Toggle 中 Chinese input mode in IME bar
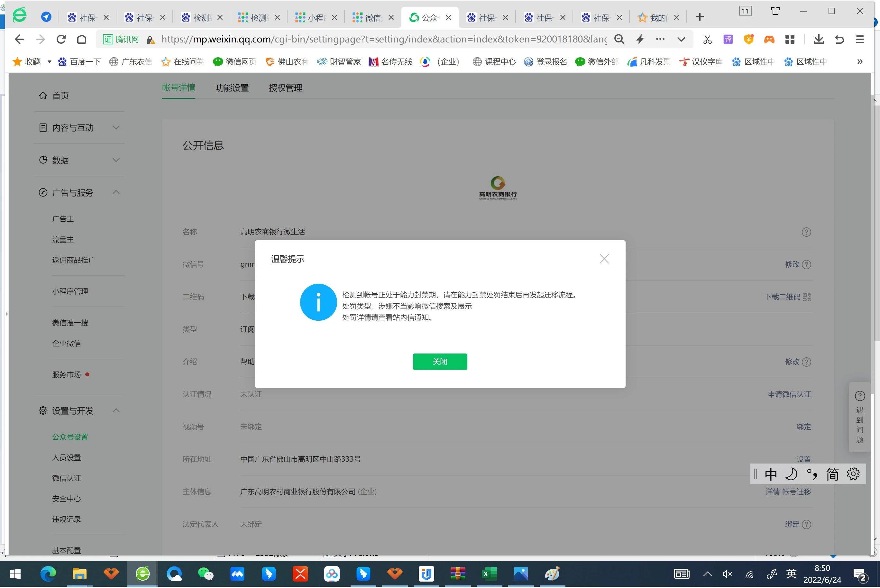This screenshot has height=588, width=880. (x=771, y=474)
